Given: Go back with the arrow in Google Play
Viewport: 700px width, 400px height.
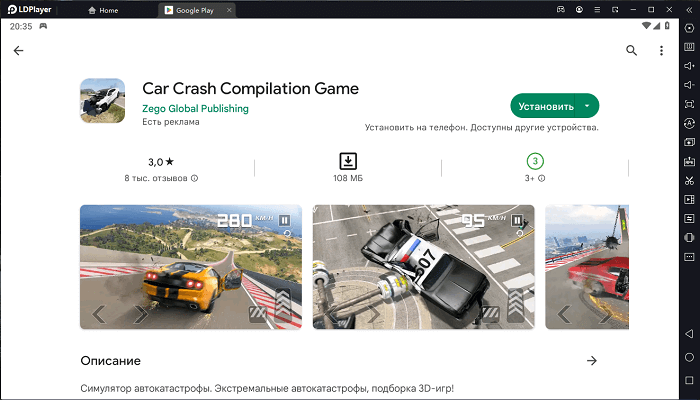Looking at the screenshot, I should pyautogui.click(x=18, y=50).
